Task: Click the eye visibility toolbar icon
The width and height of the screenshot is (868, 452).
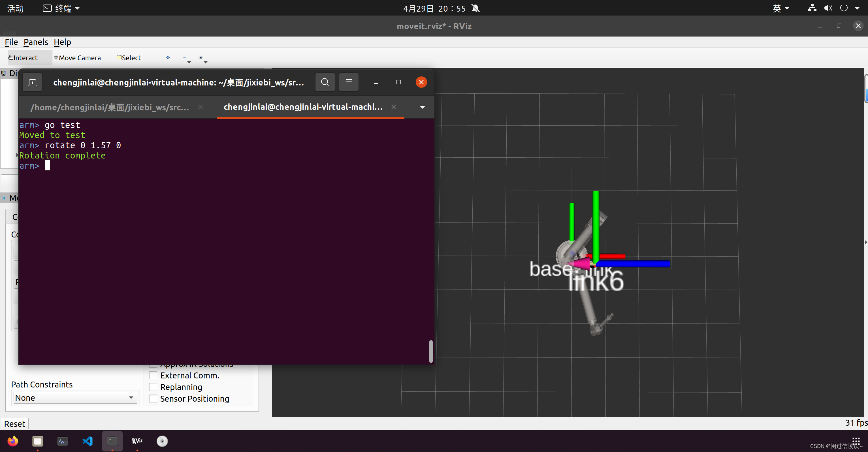Action: click(x=201, y=57)
